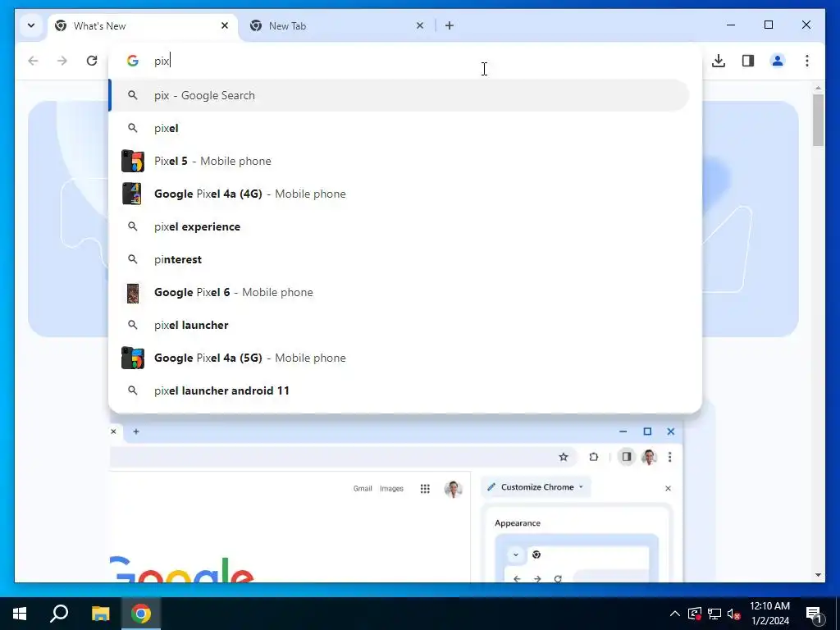Open the notification center icon

(814, 614)
